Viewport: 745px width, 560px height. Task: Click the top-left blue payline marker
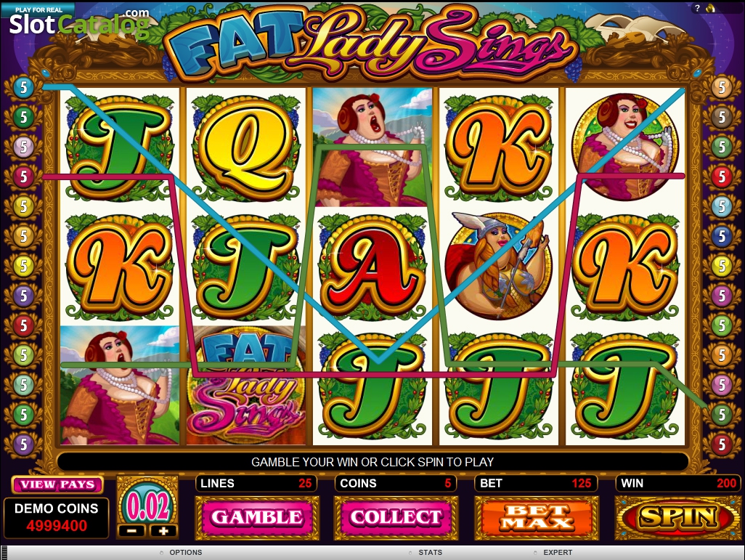point(23,87)
